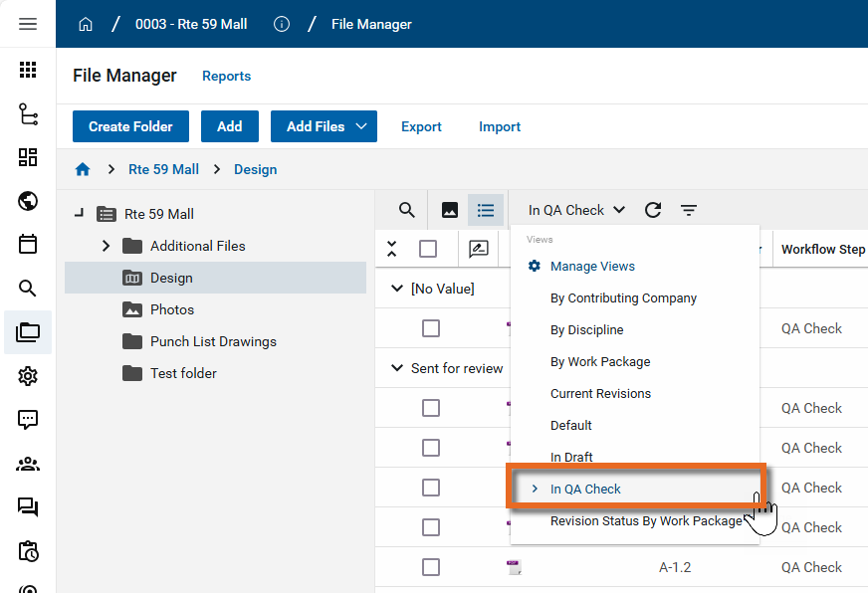
Task: Click the refresh icon beside the view selector
Action: (x=653, y=210)
